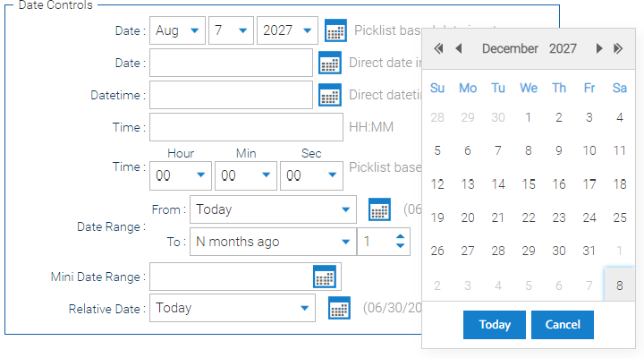Open calendar icon next to Datetime field
Screen dimensions: 644x358
click(x=330, y=95)
